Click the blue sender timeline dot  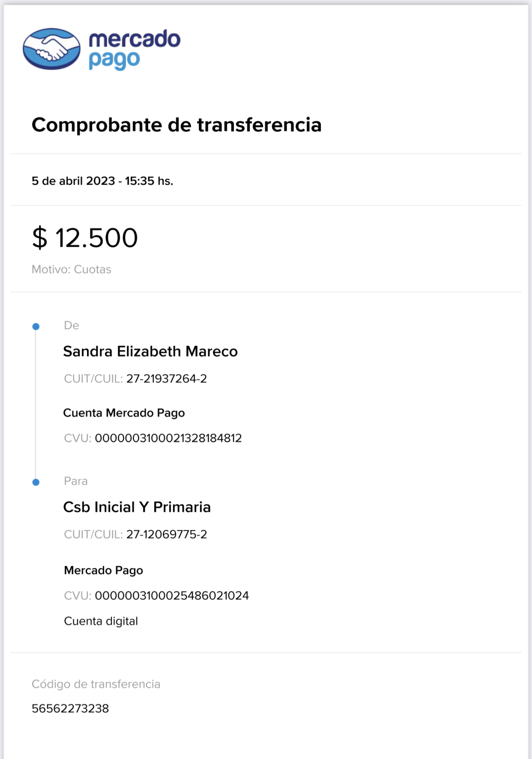(36, 327)
